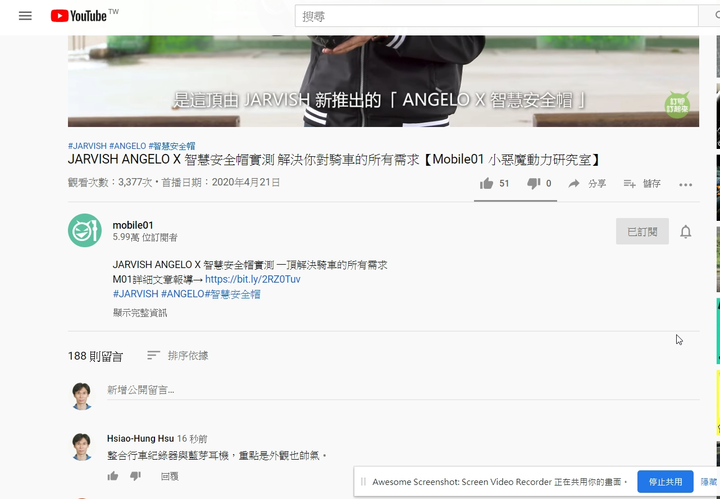Click the video view count and date text
720x499 pixels.
(x=174, y=183)
